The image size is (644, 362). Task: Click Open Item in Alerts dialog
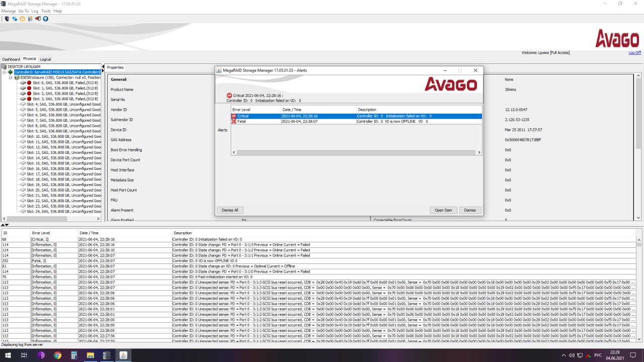[443, 210]
